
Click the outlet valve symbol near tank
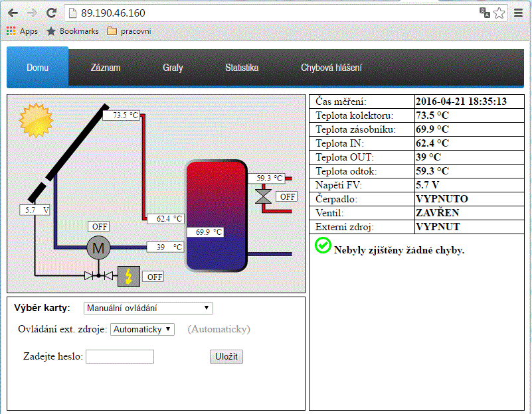pyautogui.click(x=263, y=196)
